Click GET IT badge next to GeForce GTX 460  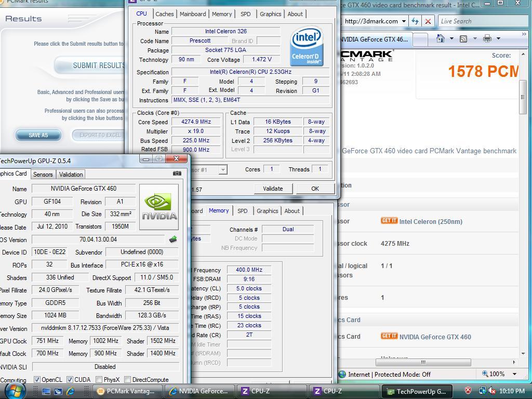(389, 336)
